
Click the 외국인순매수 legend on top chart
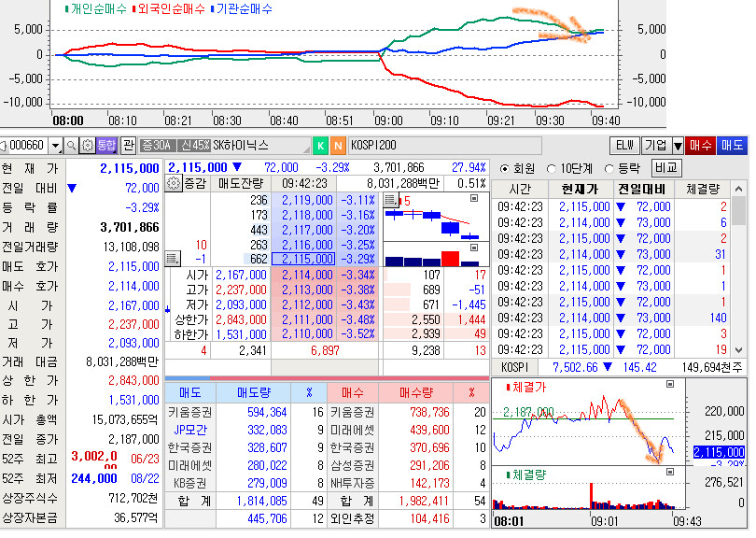click(168, 8)
